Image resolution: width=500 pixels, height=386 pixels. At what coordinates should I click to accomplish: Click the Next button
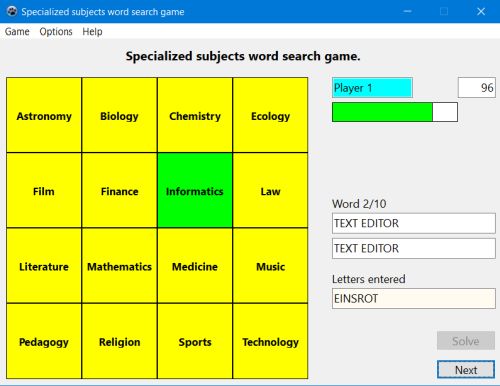466,369
